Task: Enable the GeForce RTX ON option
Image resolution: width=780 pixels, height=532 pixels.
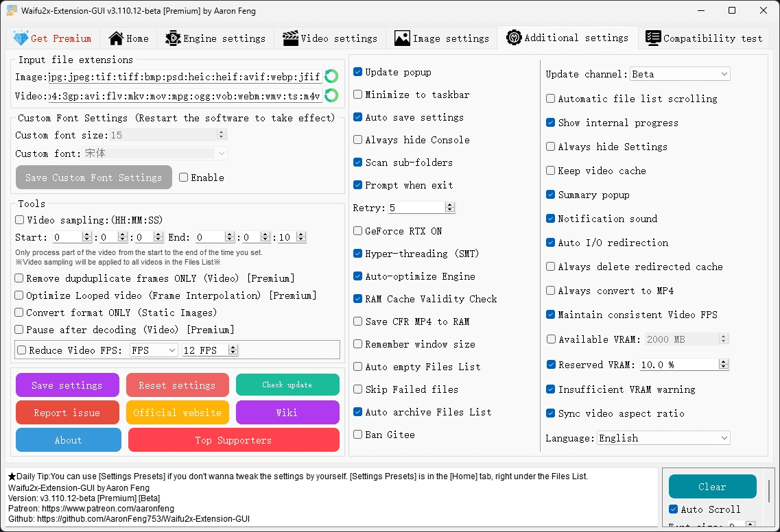Action: 357,231
